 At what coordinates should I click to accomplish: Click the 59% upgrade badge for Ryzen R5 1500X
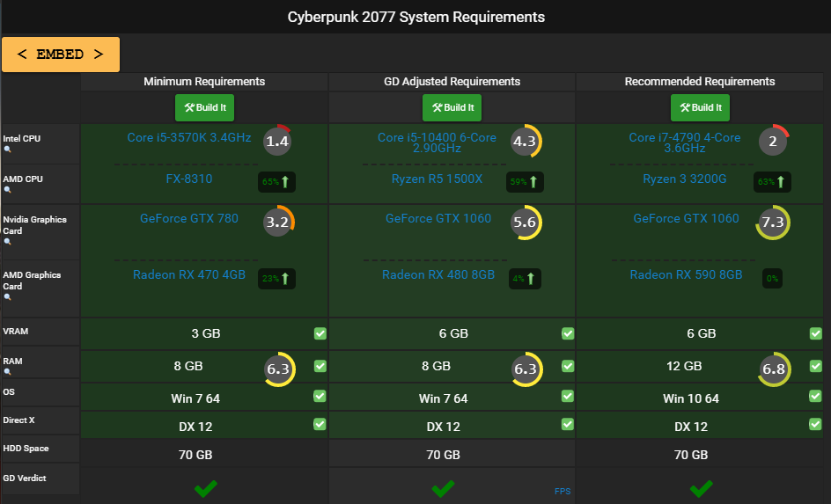[x=525, y=182]
